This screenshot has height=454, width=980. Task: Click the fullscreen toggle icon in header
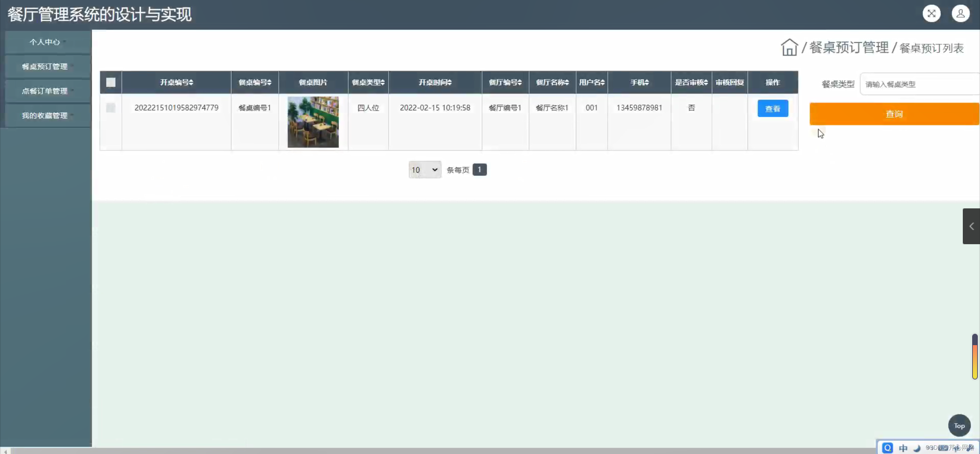[x=931, y=14]
